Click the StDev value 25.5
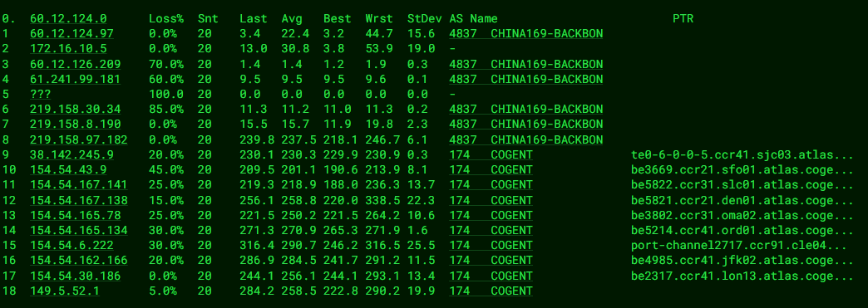868x308 pixels. (421, 246)
